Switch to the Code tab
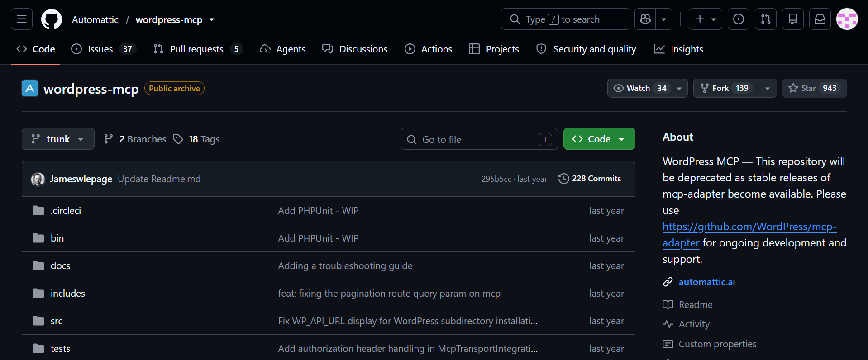868x360 pixels. point(36,49)
